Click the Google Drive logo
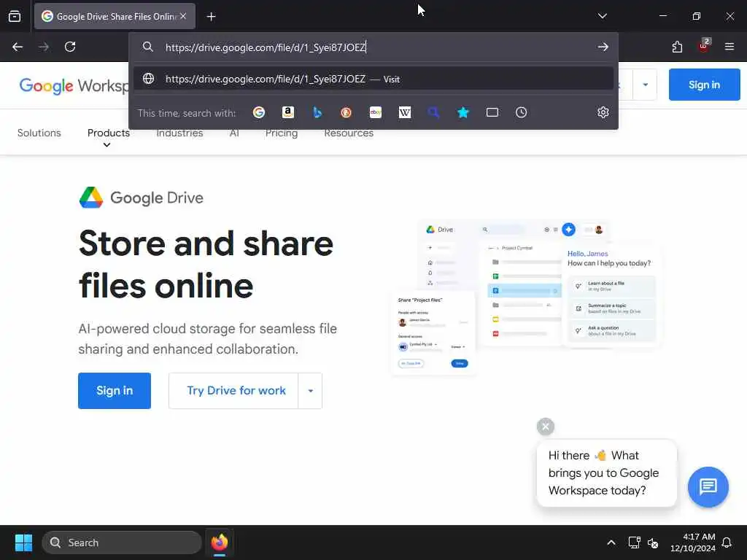Viewport: 747px width, 560px height. point(142,198)
